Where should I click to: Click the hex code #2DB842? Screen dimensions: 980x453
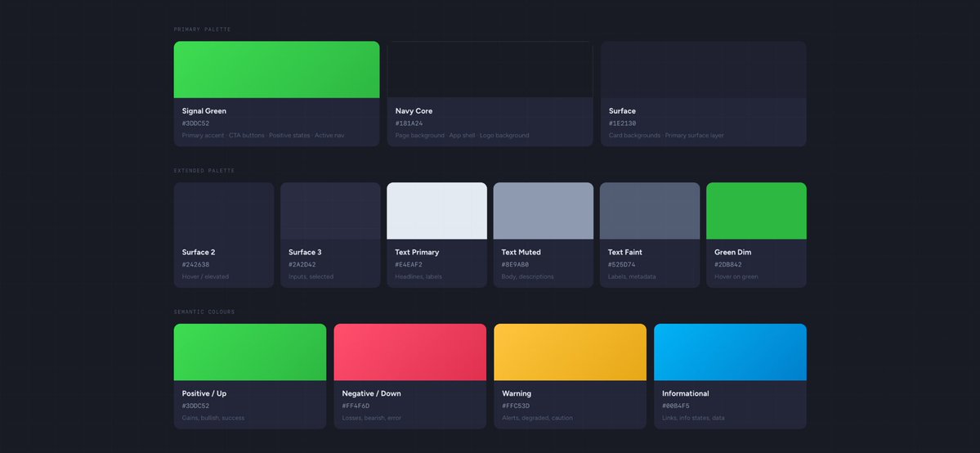tap(728, 265)
